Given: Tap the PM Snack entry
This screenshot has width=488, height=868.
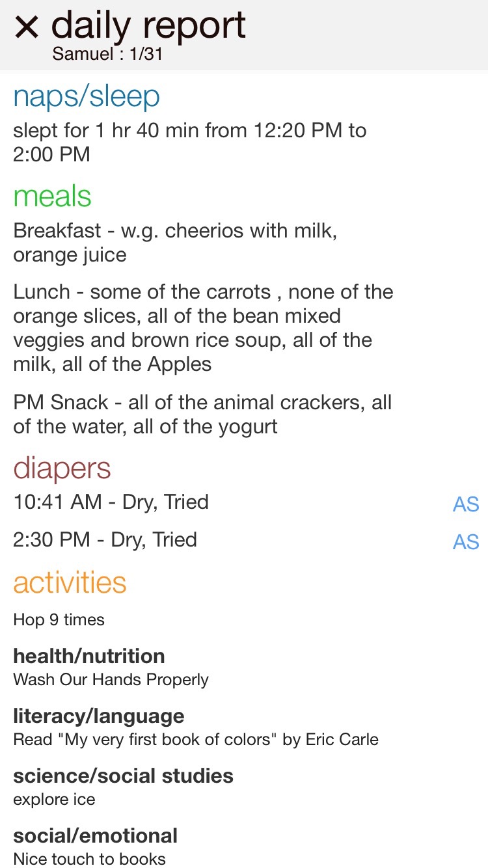Looking at the screenshot, I should point(202,414).
